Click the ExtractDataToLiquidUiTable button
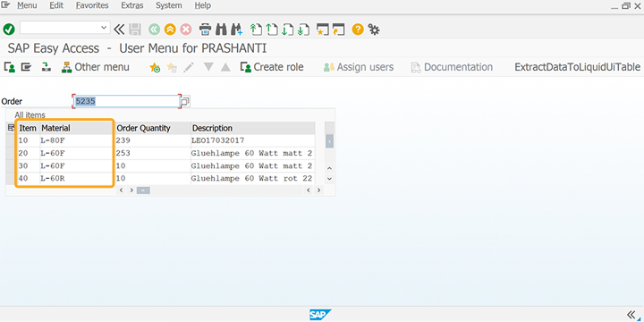The image size is (644, 322). (578, 67)
